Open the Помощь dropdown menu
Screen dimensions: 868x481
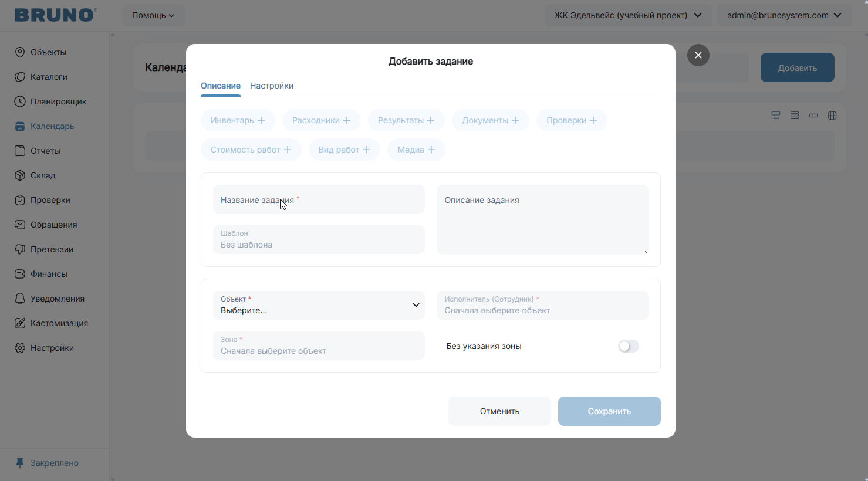[153, 15]
